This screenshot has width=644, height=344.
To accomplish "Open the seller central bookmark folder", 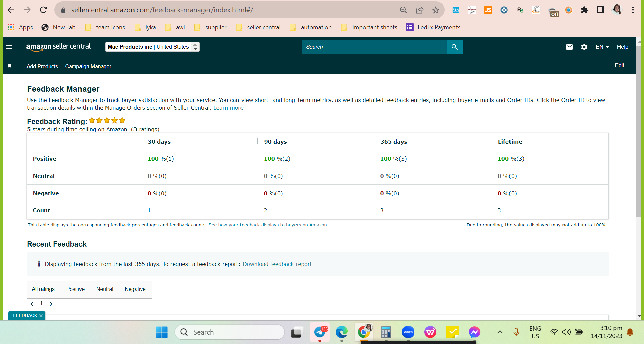I will [259, 27].
